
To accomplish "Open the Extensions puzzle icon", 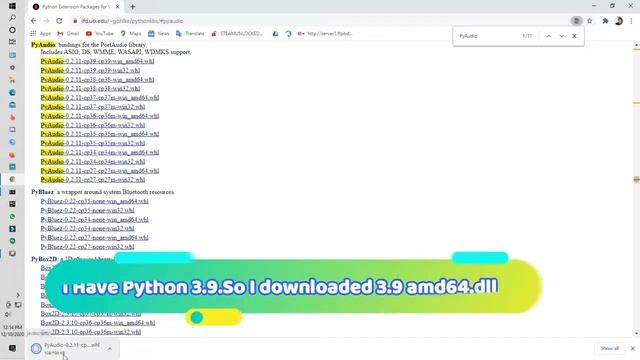I will pyautogui.click(x=605, y=21).
